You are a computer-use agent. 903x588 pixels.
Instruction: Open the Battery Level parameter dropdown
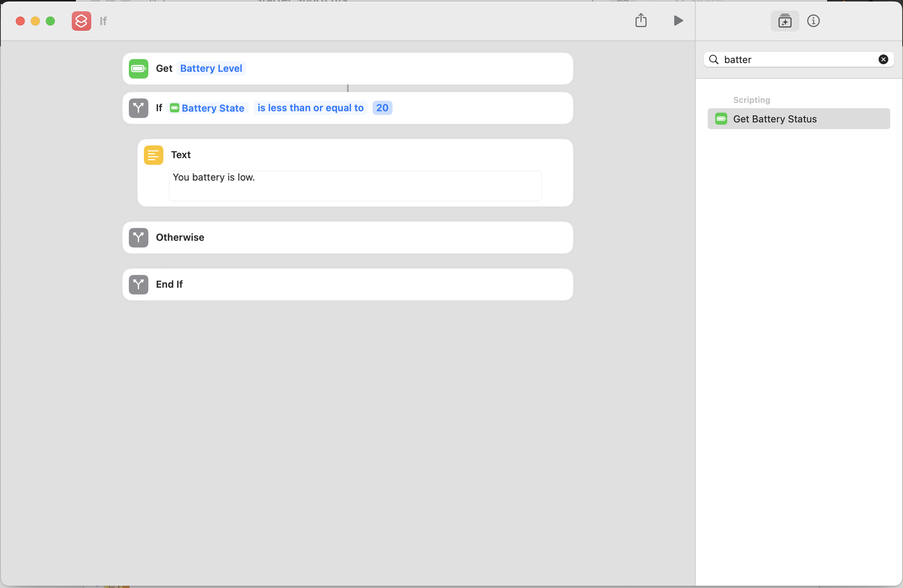tap(211, 69)
